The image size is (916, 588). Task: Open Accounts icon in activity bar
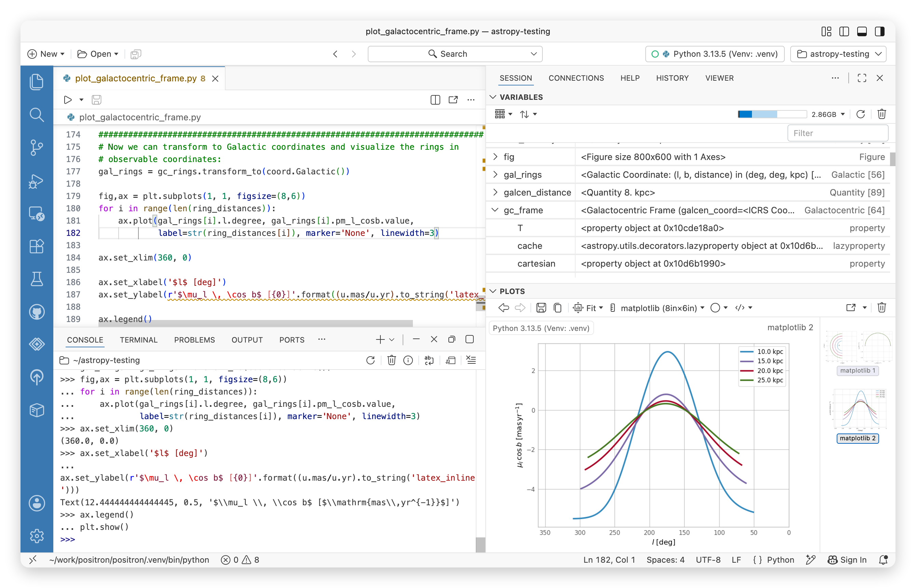coord(37,503)
